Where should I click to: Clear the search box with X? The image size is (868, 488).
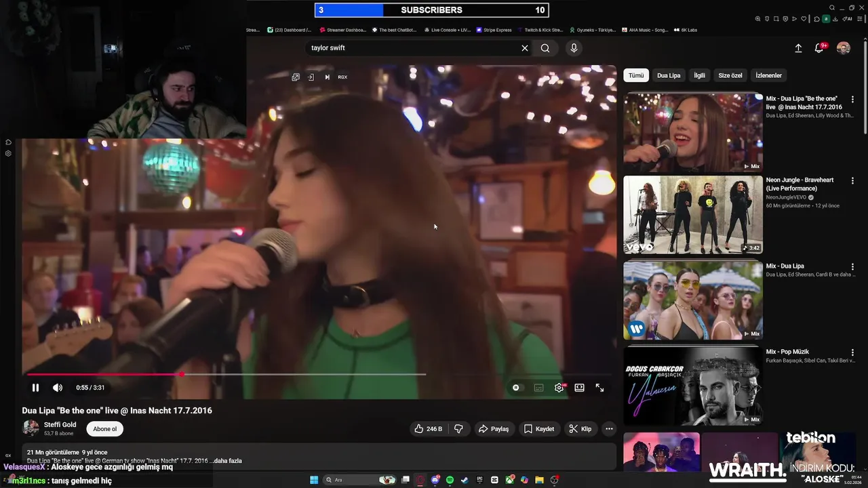[x=524, y=48]
